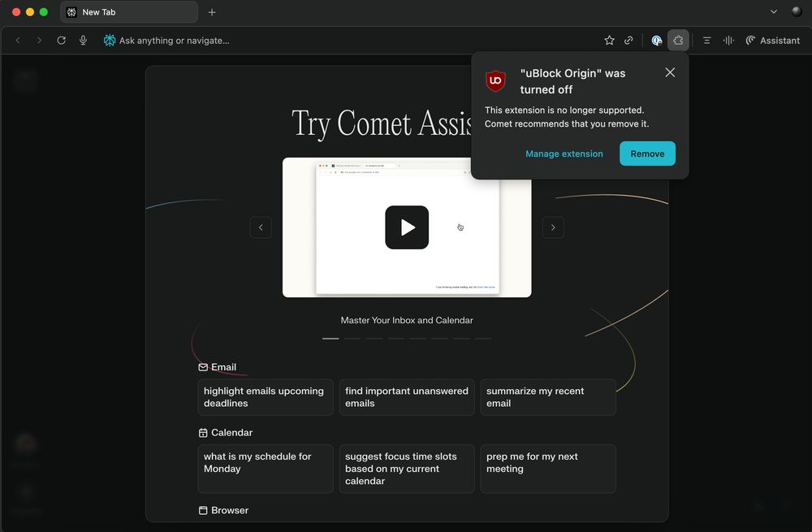This screenshot has height=532, width=812.
Task: Expand the tab list chevron
Action: [773, 11]
